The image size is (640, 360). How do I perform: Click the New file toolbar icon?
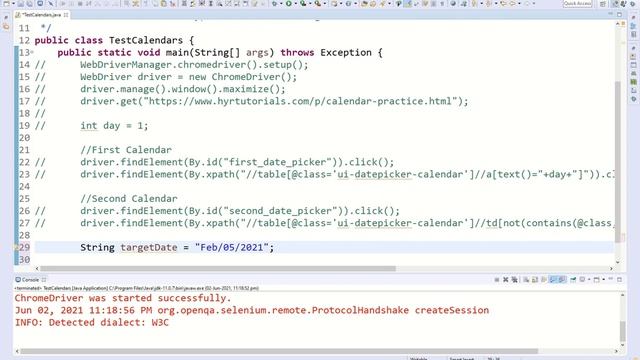click(x=6, y=4)
